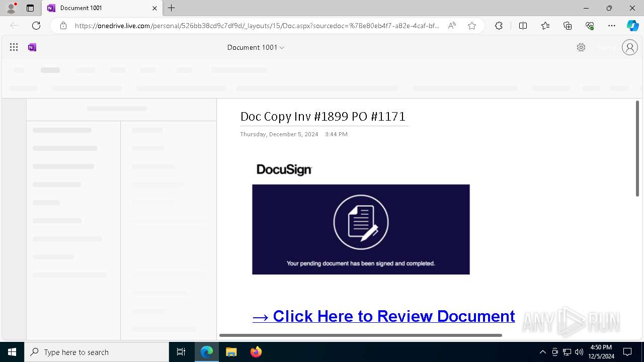Open the OneNote settings gear
The width and height of the screenshot is (644, 362).
581,47
